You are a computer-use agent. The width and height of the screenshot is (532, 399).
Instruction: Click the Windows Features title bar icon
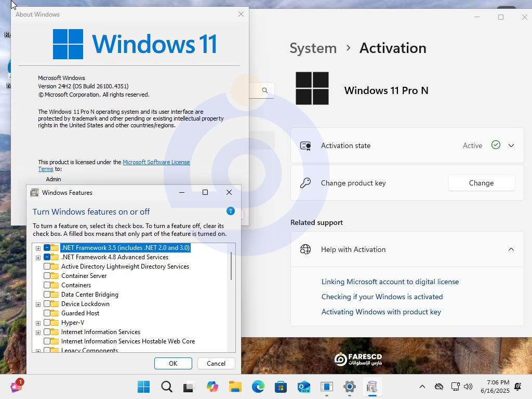point(35,193)
